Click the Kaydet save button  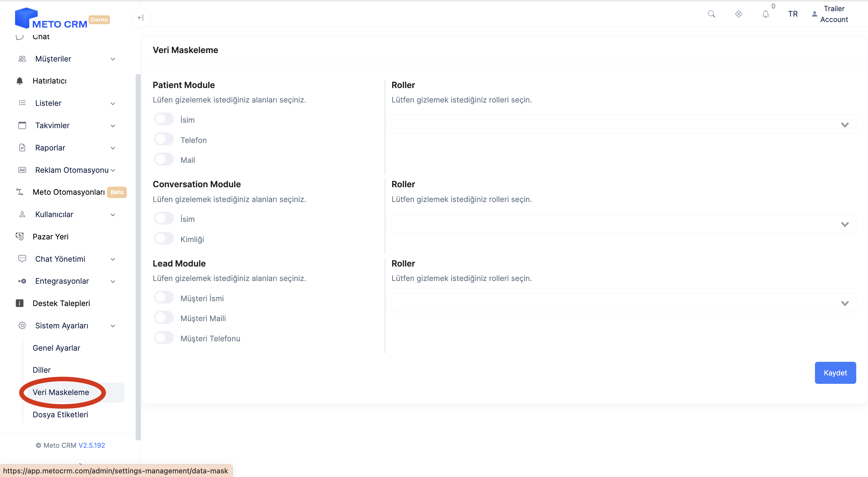tap(835, 373)
